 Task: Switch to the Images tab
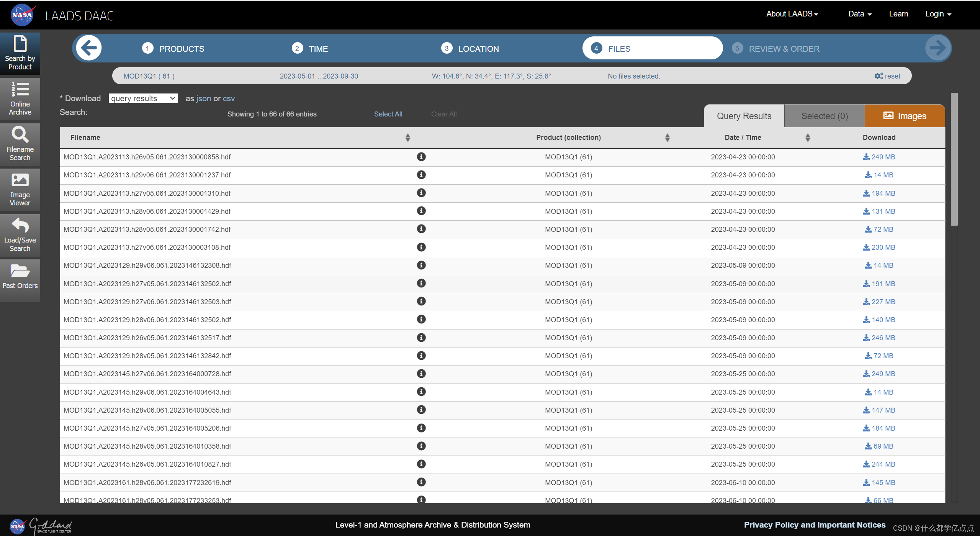click(x=905, y=116)
